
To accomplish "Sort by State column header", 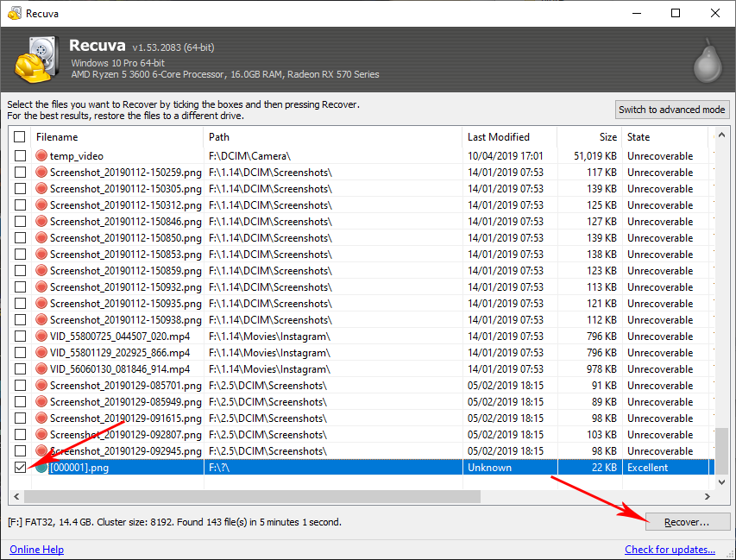I will tap(664, 137).
